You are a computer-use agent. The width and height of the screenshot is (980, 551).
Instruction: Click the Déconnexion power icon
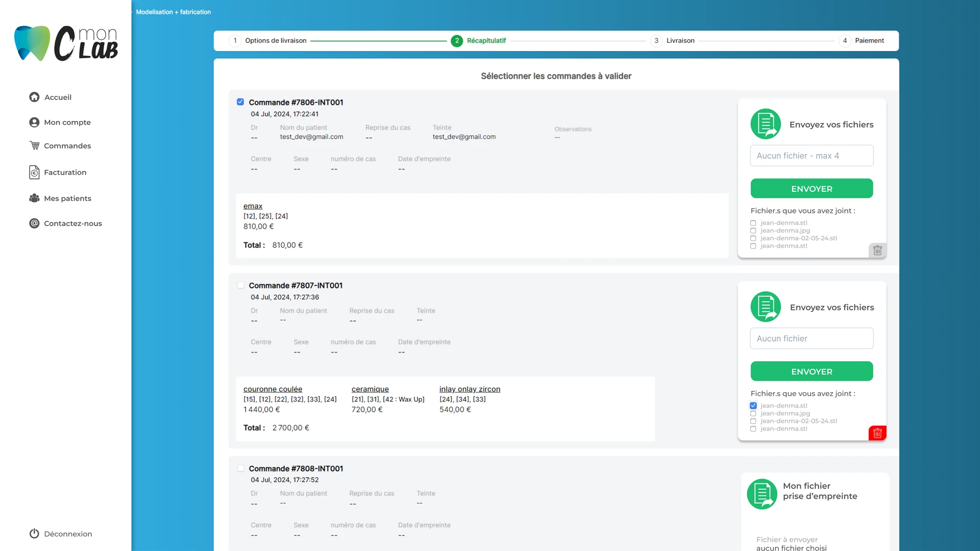pyautogui.click(x=34, y=534)
